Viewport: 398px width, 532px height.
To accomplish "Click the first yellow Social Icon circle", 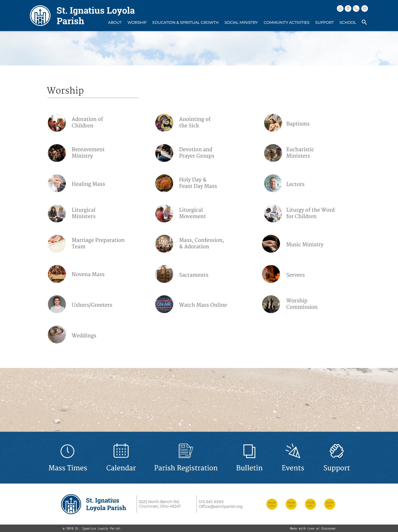I will coord(272,504).
